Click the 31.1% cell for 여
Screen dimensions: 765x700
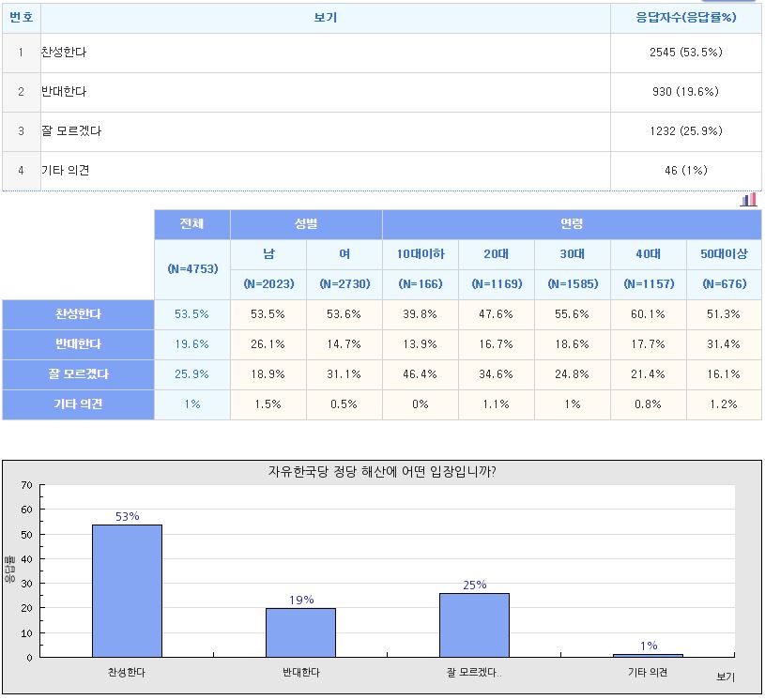(344, 374)
